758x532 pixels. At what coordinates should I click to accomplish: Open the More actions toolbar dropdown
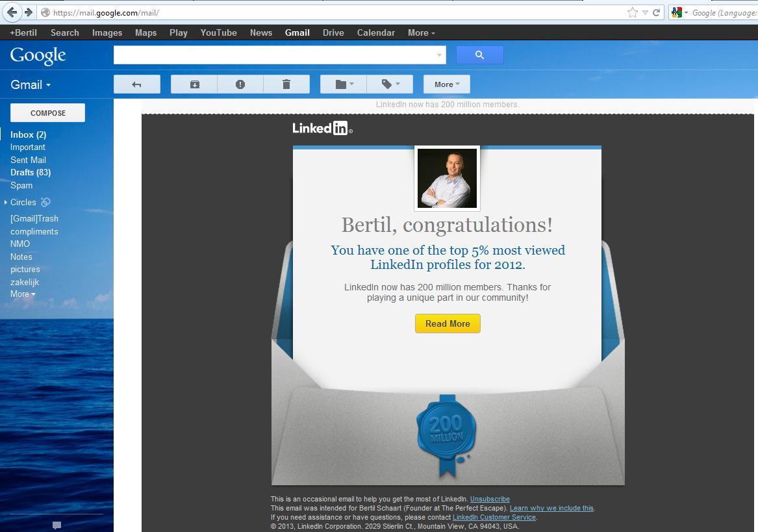coord(447,84)
